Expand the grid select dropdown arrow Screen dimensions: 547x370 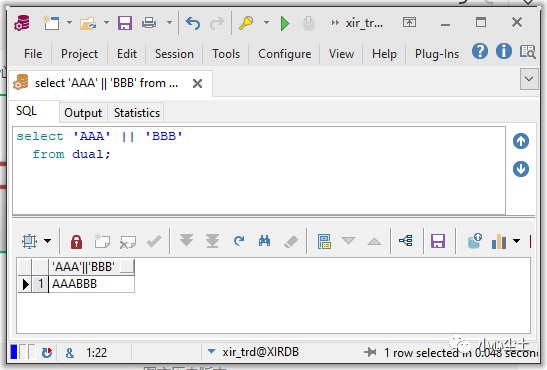(48, 241)
